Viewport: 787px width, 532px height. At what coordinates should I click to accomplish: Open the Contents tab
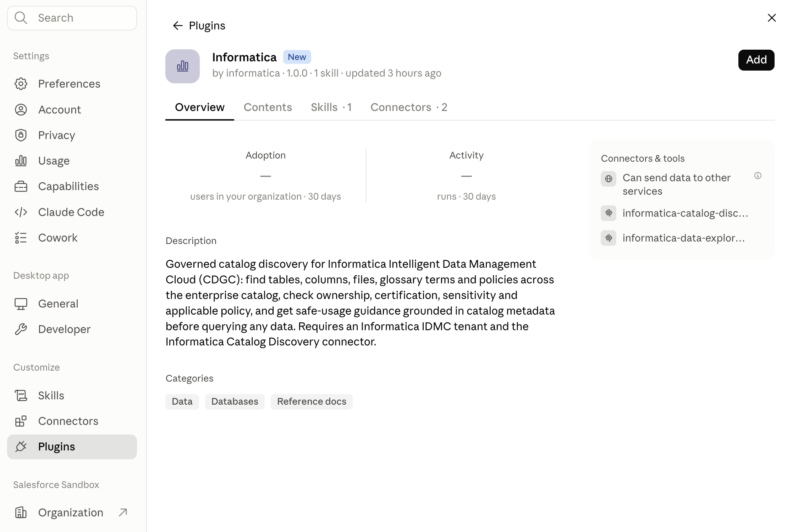coord(268,107)
